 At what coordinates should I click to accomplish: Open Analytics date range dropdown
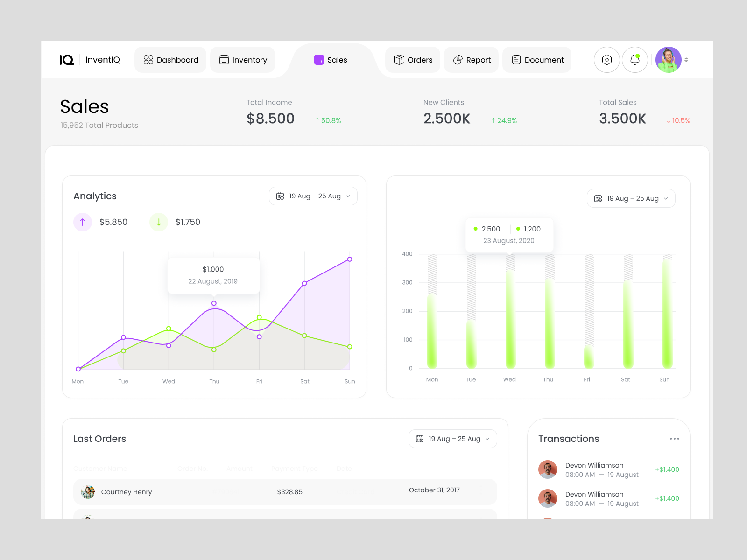click(x=313, y=196)
